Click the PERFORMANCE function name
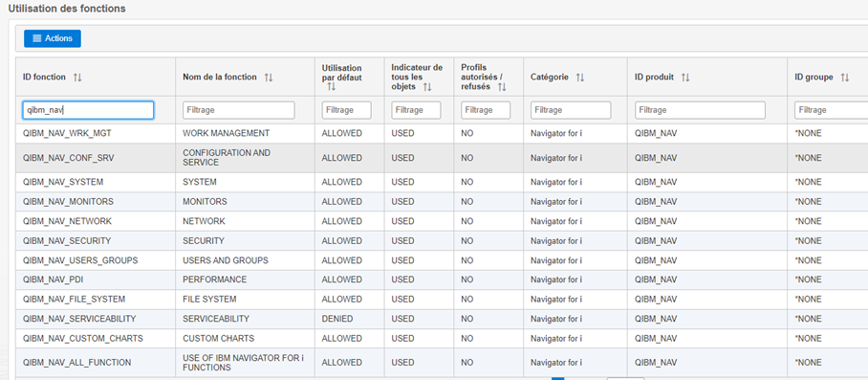Screen dimensions: 868x380 pos(215,279)
